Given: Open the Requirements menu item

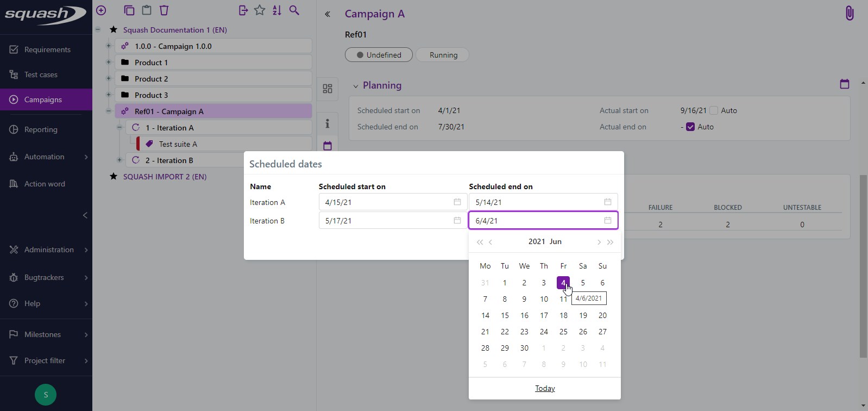Looking at the screenshot, I should point(47,49).
